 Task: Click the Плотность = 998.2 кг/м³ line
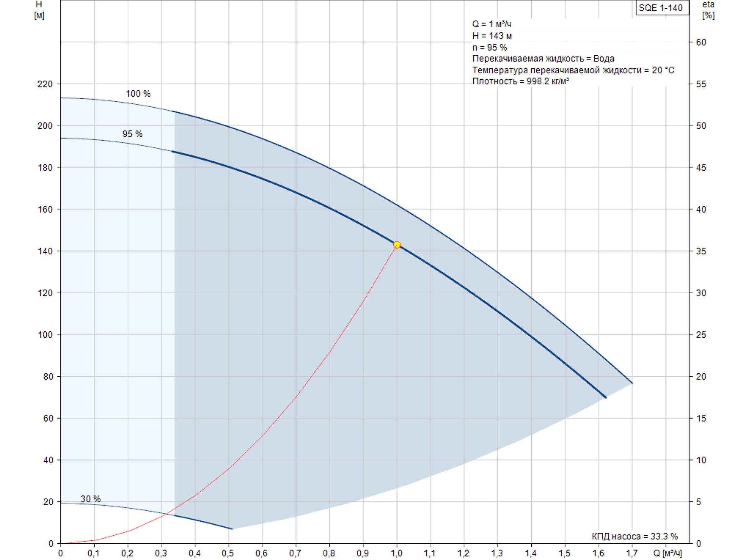pos(520,81)
